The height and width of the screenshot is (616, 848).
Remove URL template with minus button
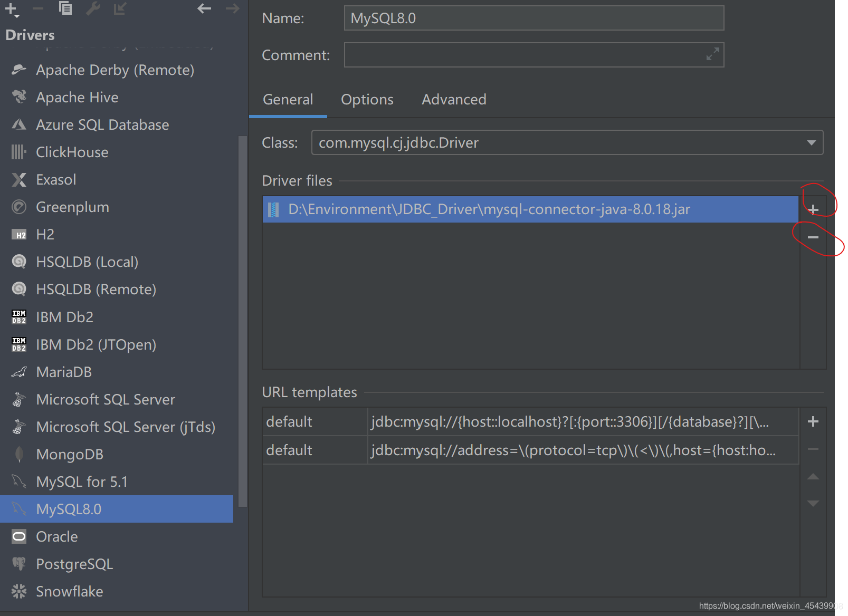coord(813,449)
